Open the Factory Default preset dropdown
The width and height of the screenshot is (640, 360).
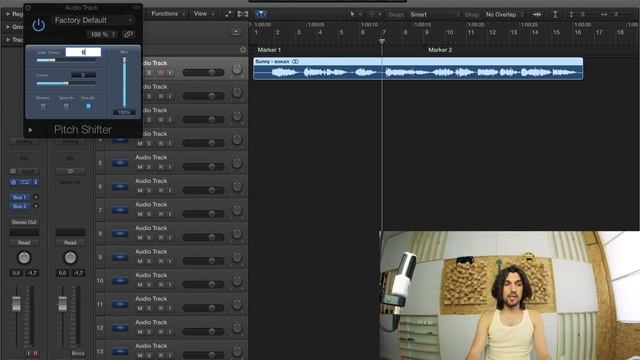93,20
